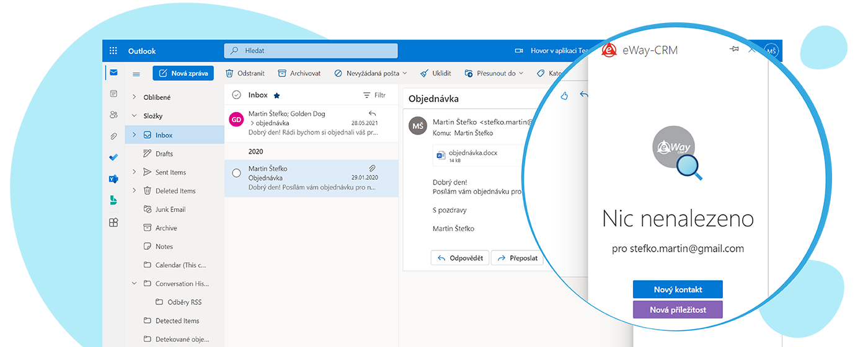The image size is (868, 347).
Task: Open the Přesunout do dropdown
Action: [521, 73]
